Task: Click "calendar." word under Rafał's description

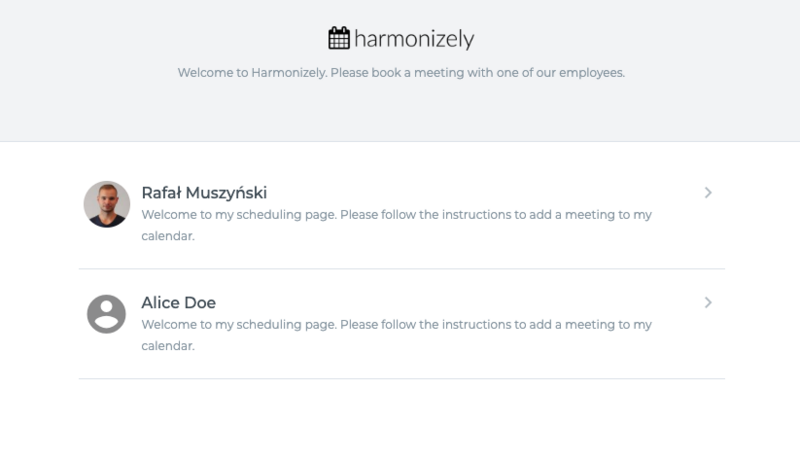Action: tap(168, 237)
